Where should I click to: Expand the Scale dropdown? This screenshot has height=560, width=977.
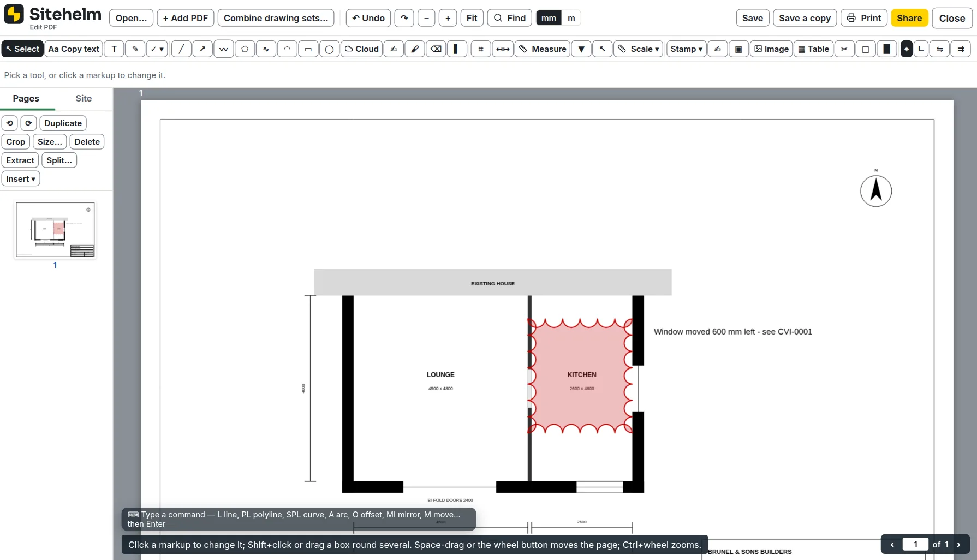(x=639, y=49)
